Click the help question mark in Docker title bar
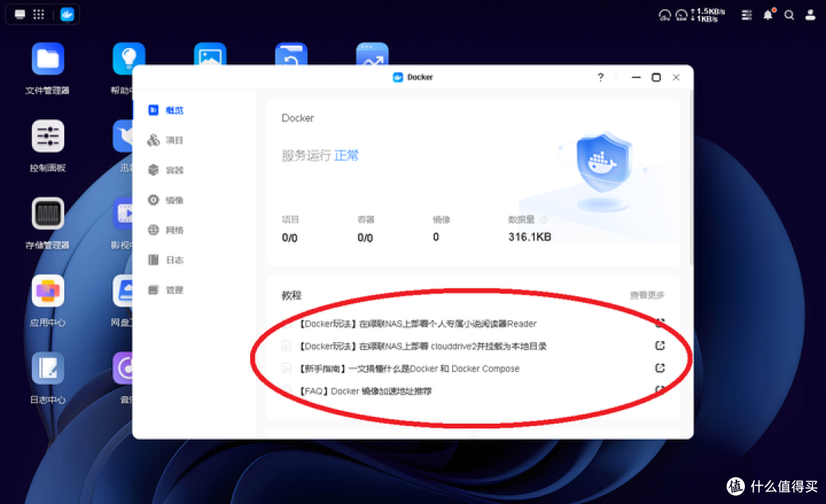 [x=600, y=77]
